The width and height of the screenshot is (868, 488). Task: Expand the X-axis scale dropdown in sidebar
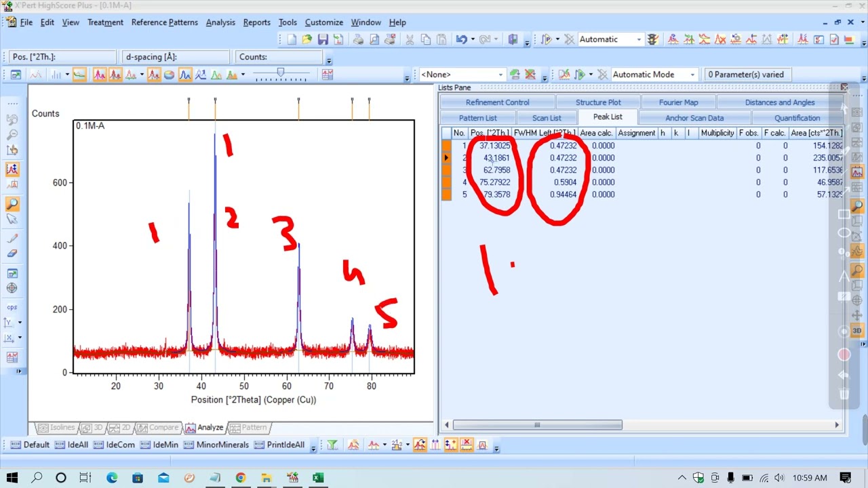pos(19,338)
